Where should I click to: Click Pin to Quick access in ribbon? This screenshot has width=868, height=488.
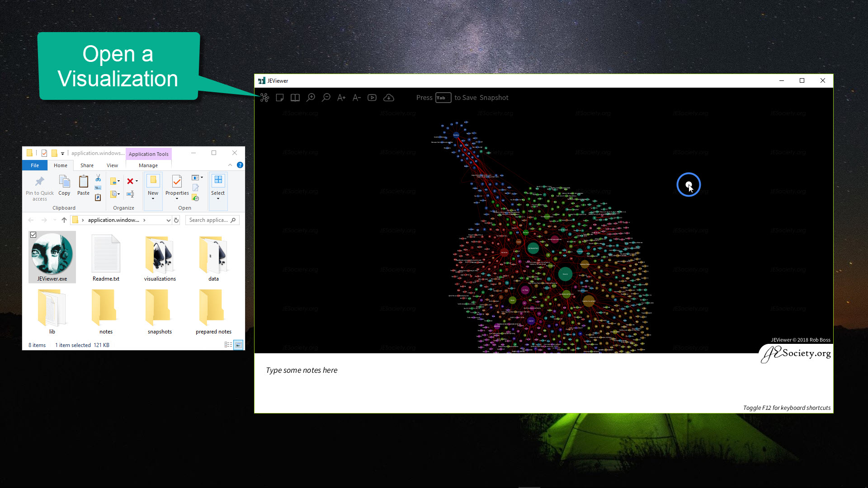pos(40,188)
